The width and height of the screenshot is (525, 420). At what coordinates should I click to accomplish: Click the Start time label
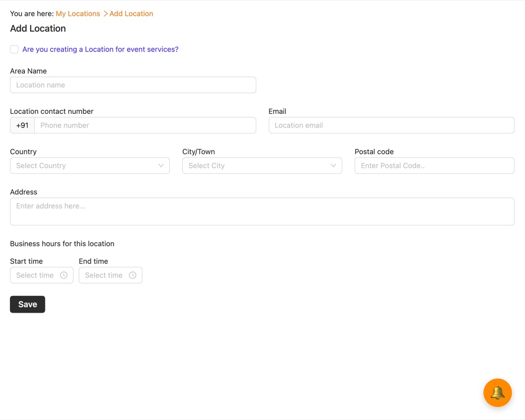click(x=26, y=261)
